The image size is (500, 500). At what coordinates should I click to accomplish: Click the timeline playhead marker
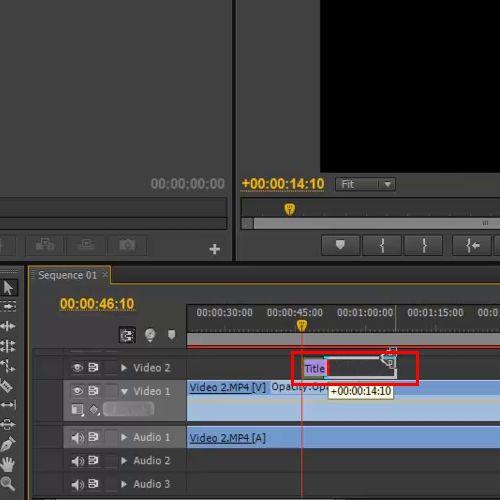pyautogui.click(x=302, y=325)
